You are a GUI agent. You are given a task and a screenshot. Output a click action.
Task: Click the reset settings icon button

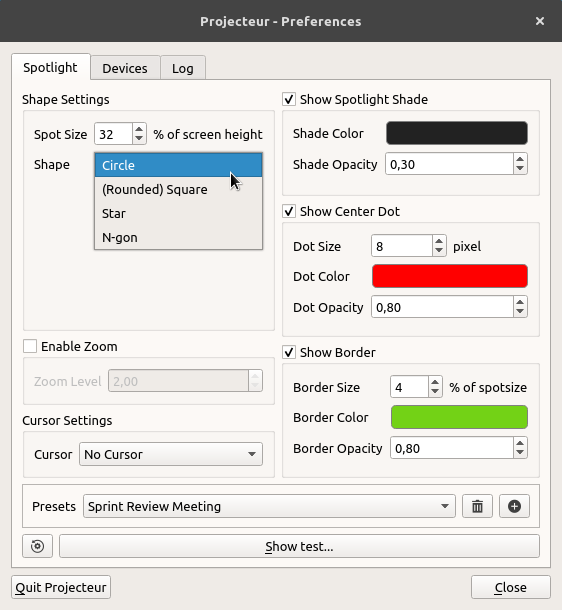click(x=37, y=546)
